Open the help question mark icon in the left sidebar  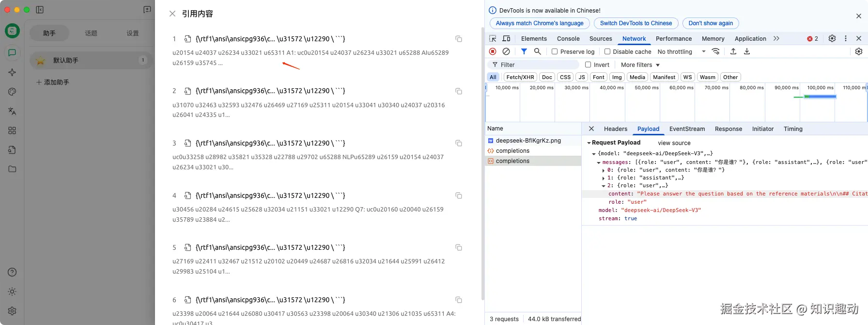click(12, 272)
